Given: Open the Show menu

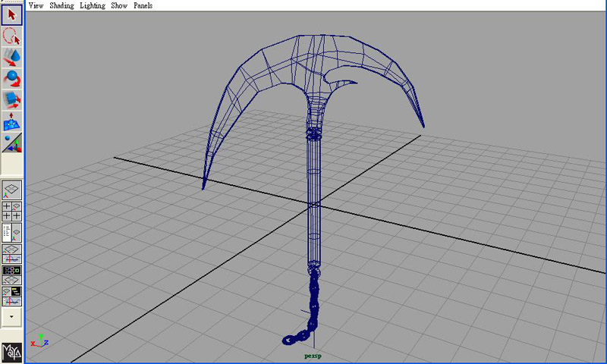Looking at the screenshot, I should pyautogui.click(x=119, y=5).
